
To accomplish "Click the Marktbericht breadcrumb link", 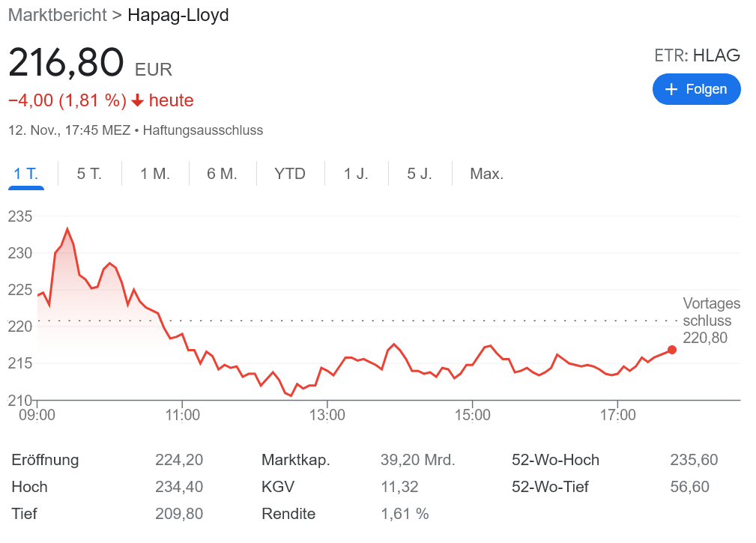I will pyautogui.click(x=57, y=15).
